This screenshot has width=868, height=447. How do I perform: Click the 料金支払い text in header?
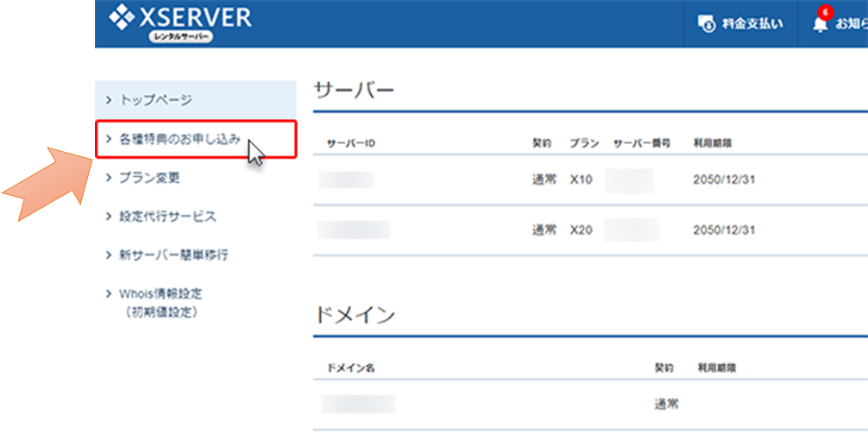(x=752, y=23)
